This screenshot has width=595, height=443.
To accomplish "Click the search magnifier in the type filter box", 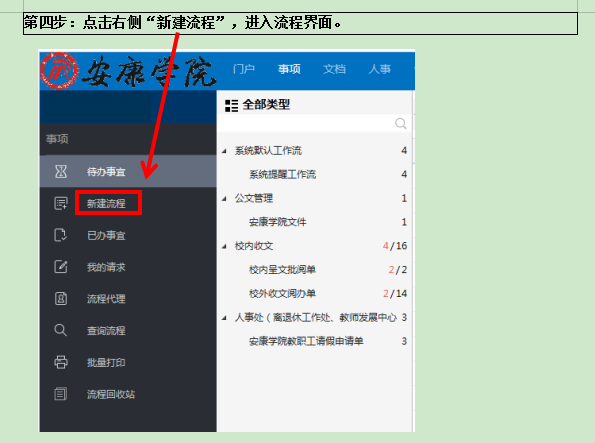I will coord(401,123).
